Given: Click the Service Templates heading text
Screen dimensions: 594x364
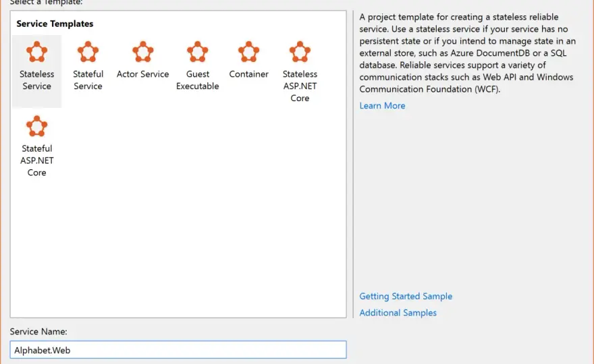Looking at the screenshot, I should (x=55, y=24).
